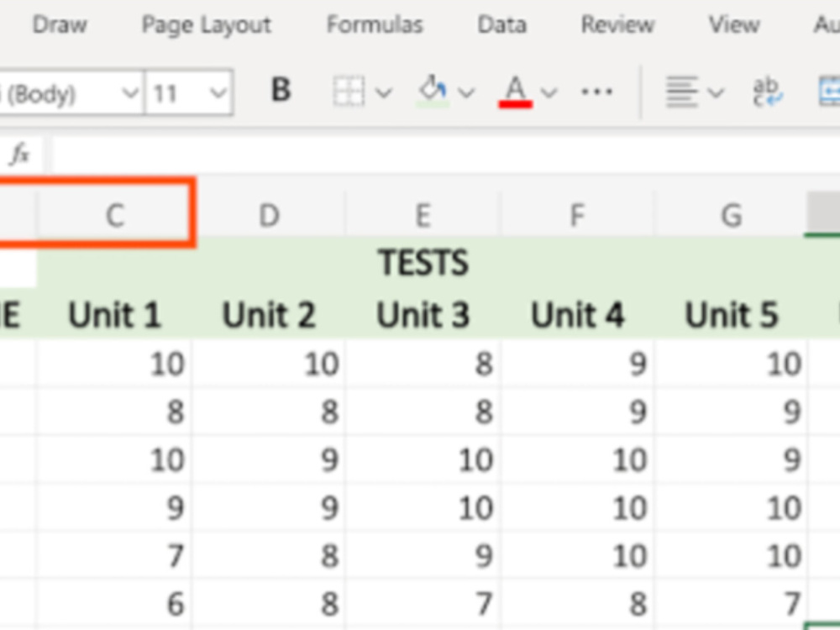Select Unit 3 cell with value 7

pyautogui.click(x=423, y=603)
